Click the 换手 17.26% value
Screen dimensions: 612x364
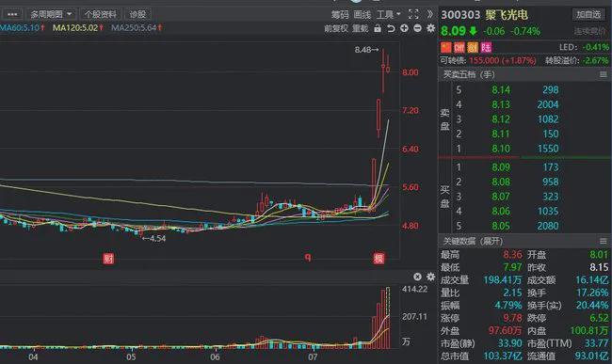pos(592,293)
